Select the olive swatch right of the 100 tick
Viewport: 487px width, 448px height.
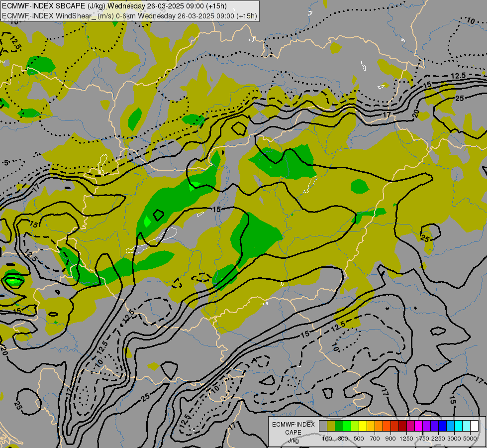click(331, 426)
